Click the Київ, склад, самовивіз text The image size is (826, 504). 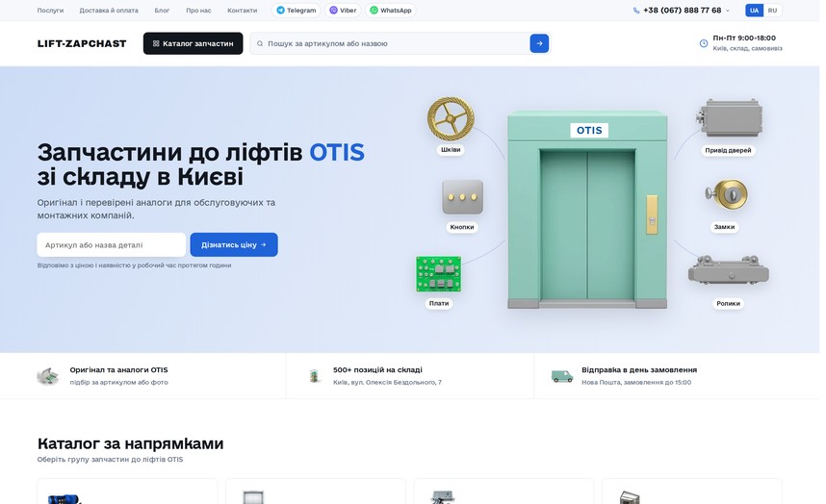click(747, 48)
